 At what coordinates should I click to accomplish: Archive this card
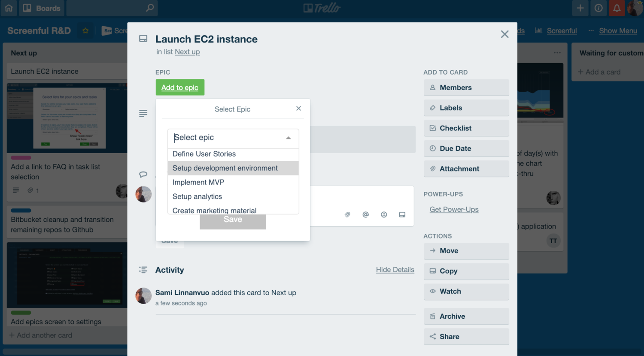(466, 317)
